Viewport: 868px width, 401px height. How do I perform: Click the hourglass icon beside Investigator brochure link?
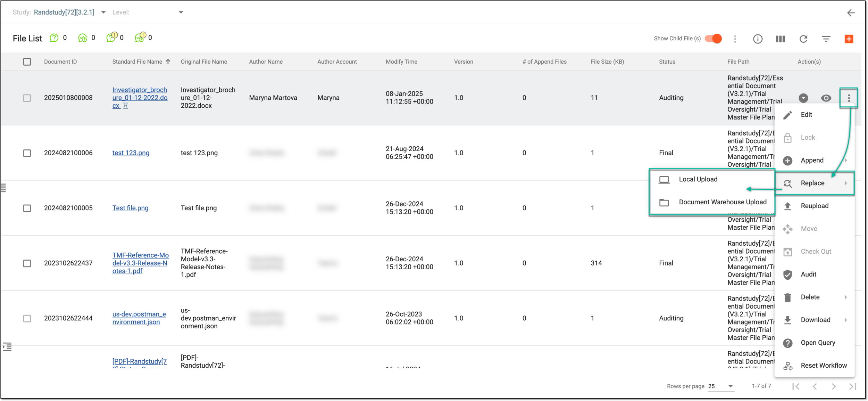click(126, 106)
